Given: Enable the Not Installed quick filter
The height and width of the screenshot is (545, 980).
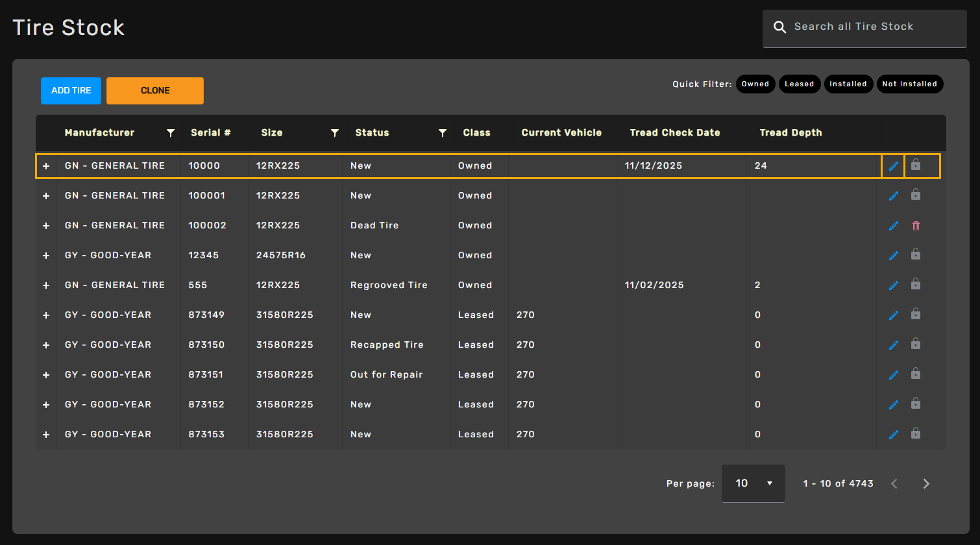Looking at the screenshot, I should (x=909, y=84).
